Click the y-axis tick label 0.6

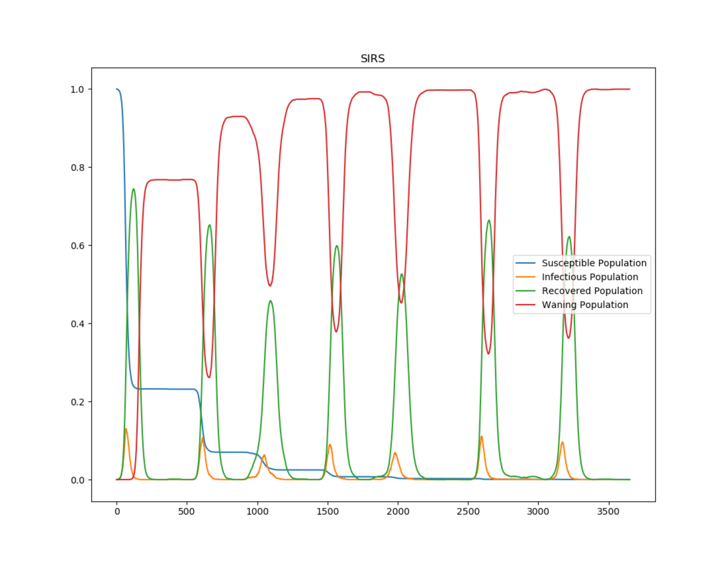[77, 246]
